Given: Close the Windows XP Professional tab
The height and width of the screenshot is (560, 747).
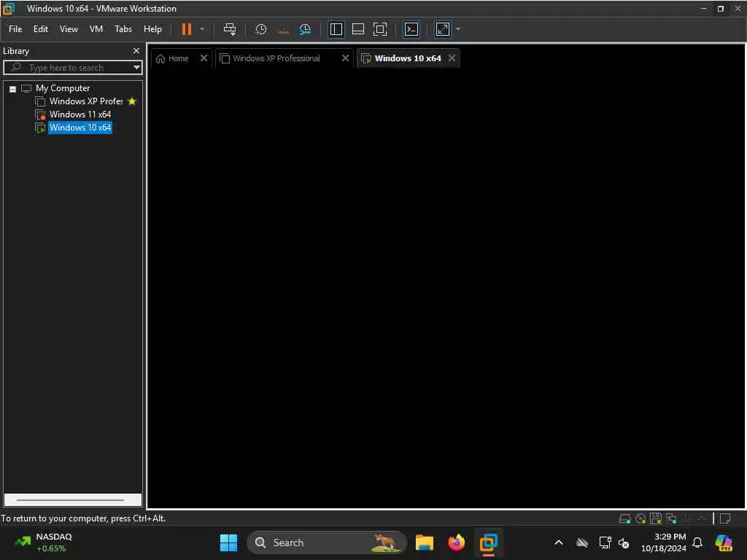Looking at the screenshot, I should 345,58.
